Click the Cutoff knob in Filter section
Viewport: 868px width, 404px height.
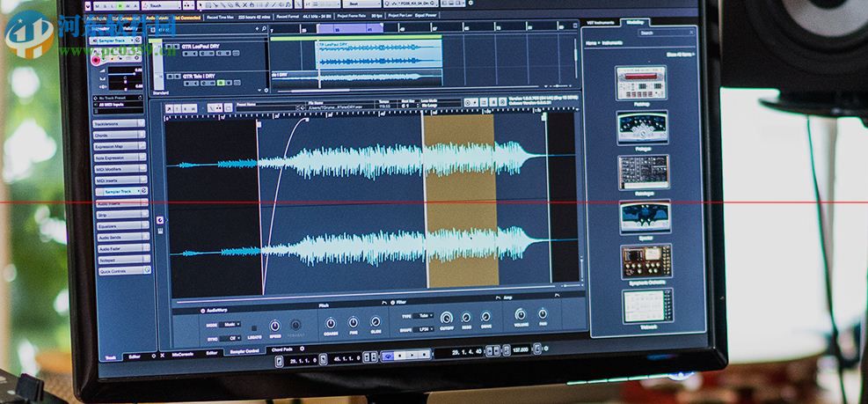(x=446, y=318)
